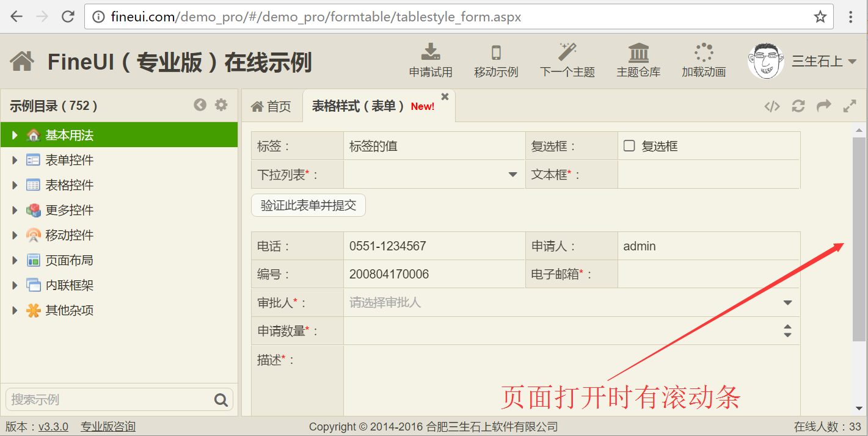Click the 更多控件 cubes icon

pos(34,210)
